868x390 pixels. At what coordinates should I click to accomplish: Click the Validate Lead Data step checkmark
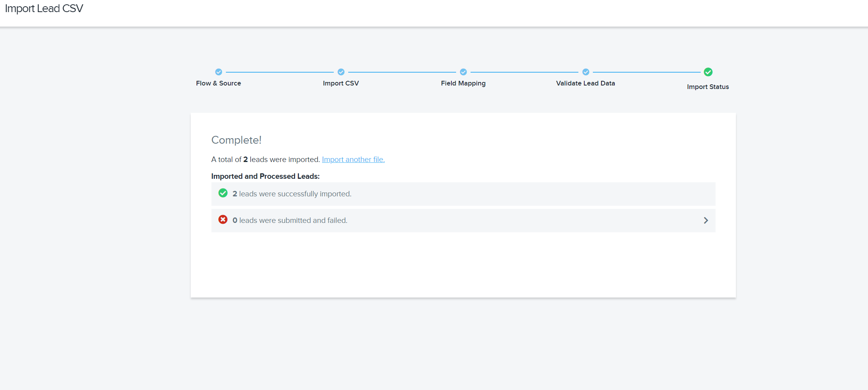tap(585, 72)
